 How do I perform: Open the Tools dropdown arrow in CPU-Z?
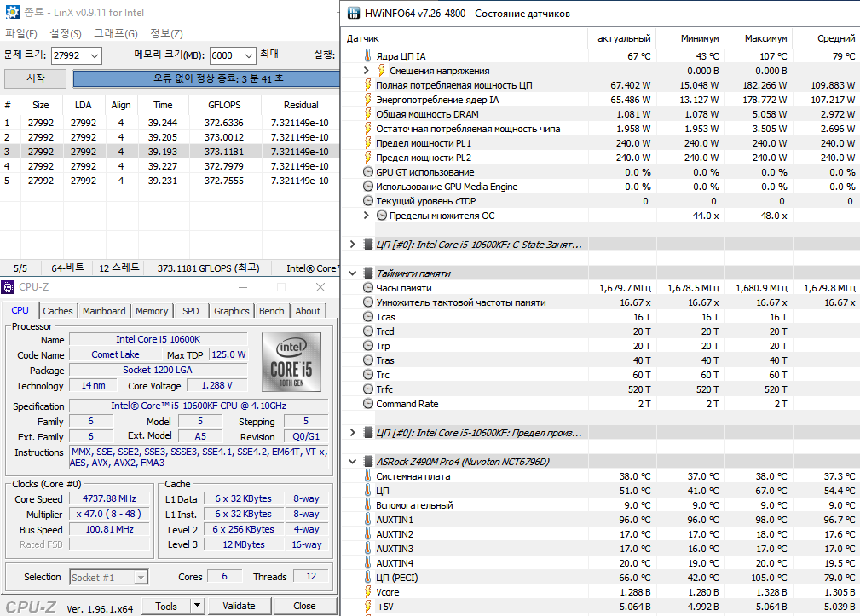[x=197, y=606]
